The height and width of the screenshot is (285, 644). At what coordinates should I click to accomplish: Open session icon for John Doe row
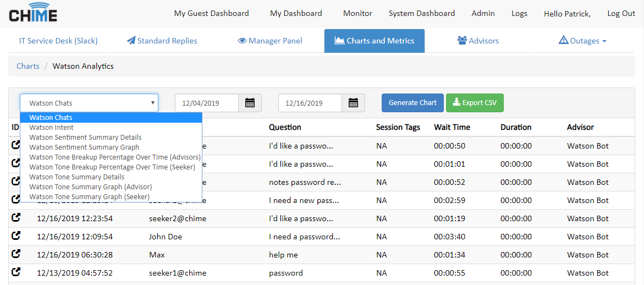click(x=15, y=235)
